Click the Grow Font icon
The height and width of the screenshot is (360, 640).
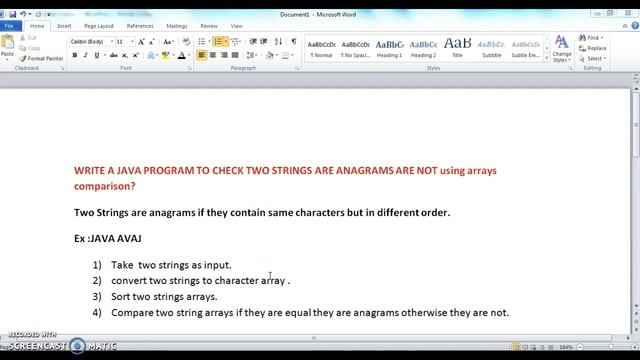click(x=141, y=42)
